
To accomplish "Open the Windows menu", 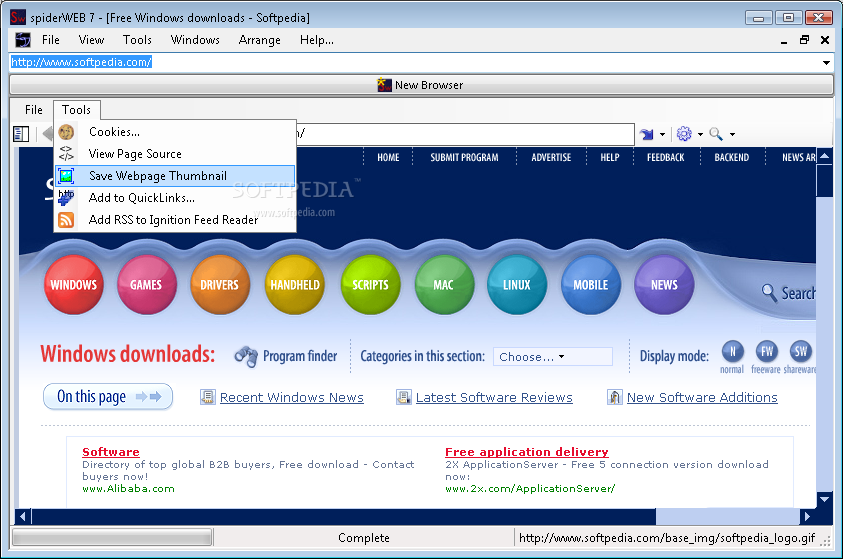I will (x=195, y=40).
